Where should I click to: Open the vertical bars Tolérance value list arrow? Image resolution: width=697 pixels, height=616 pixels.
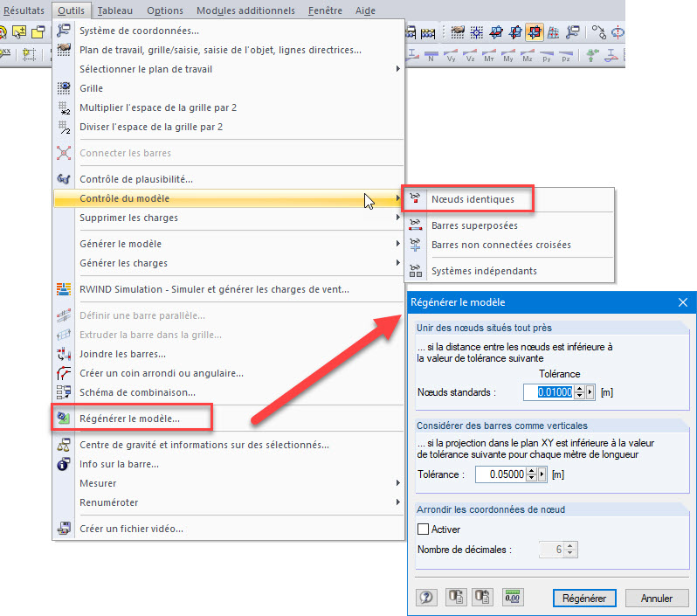(x=542, y=474)
